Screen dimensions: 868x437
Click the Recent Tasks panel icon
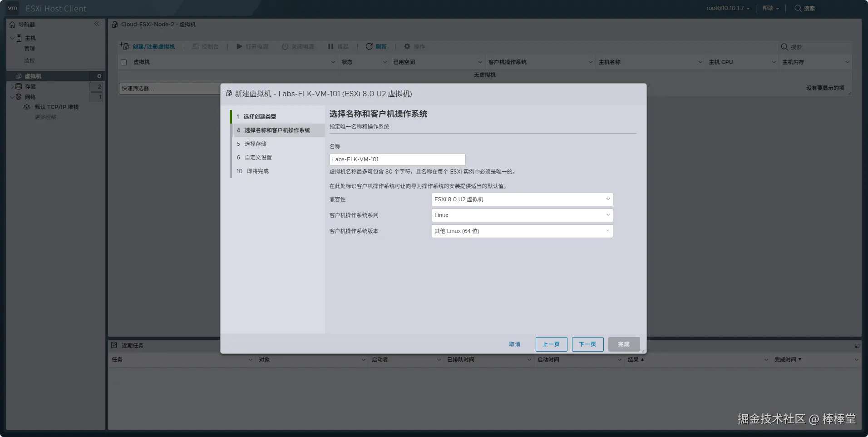pyautogui.click(x=114, y=345)
